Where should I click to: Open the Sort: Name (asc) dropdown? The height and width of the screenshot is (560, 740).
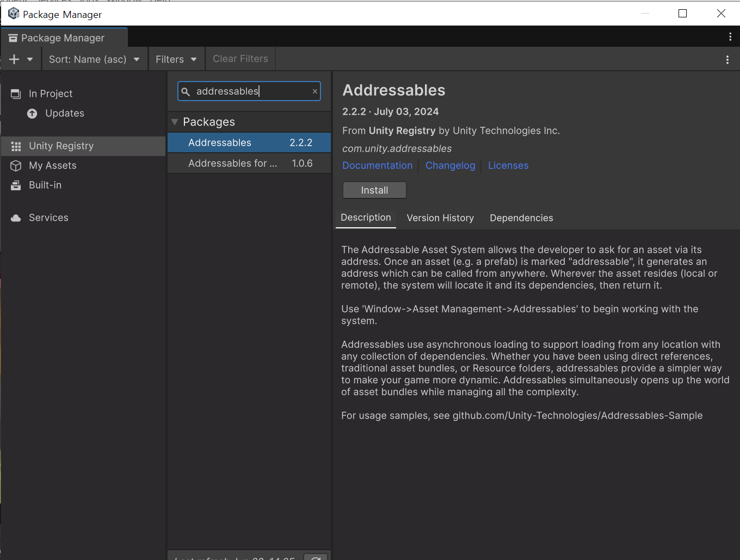95,59
